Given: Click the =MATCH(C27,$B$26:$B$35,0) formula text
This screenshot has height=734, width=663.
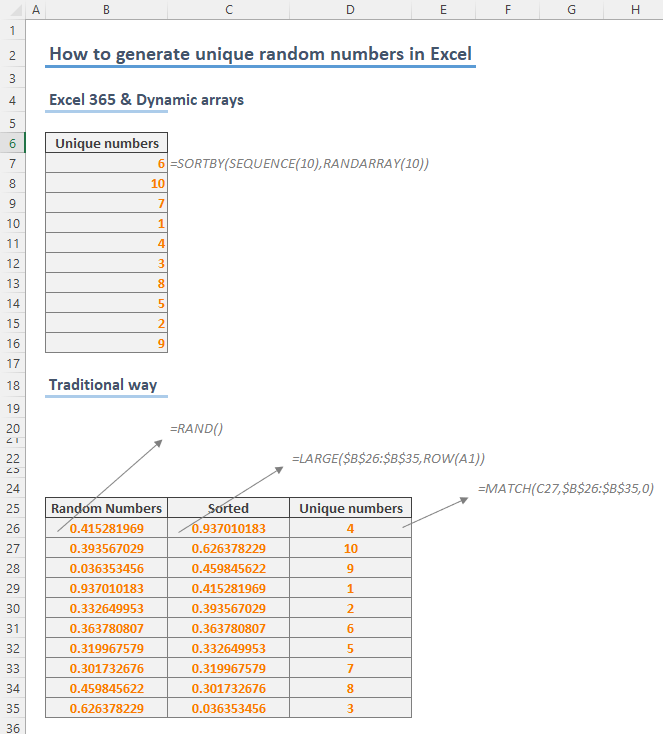Looking at the screenshot, I should click(566, 489).
